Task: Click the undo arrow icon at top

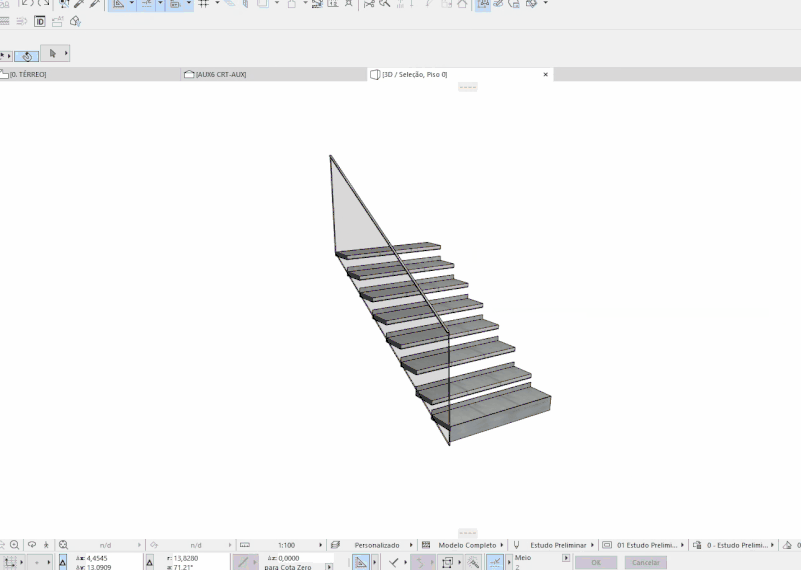Action: tap(26, 4)
